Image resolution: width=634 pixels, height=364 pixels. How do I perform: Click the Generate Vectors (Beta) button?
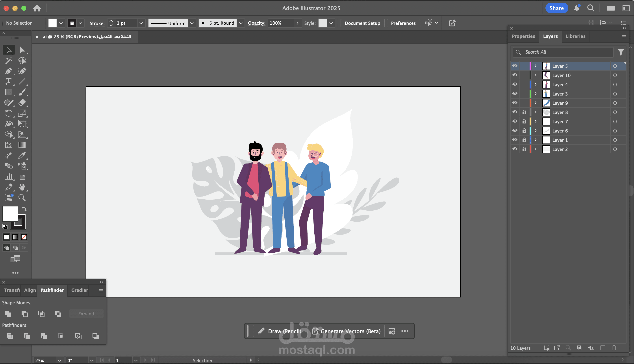tap(347, 331)
